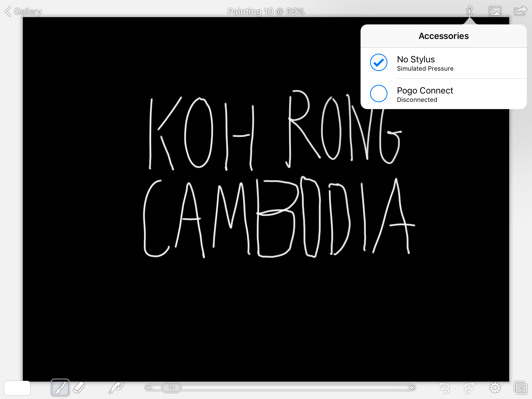Click brush size slider handle showing 11
This screenshot has width=532, height=399.
coord(171,388)
